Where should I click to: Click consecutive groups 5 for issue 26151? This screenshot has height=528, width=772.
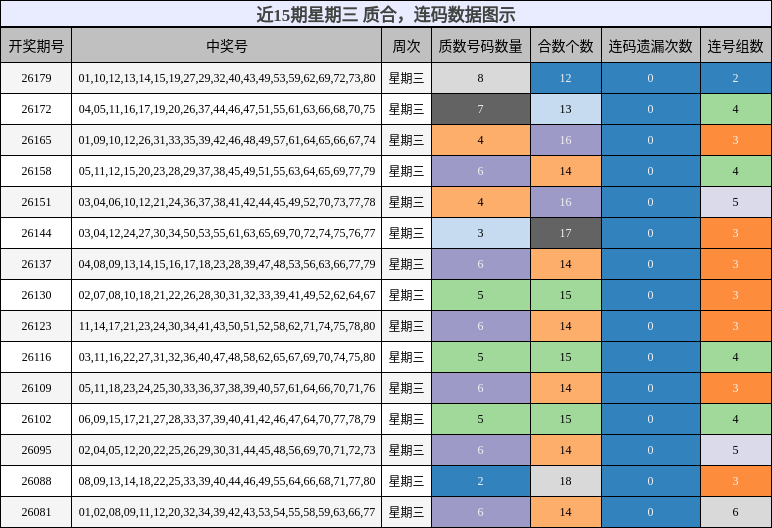click(736, 202)
